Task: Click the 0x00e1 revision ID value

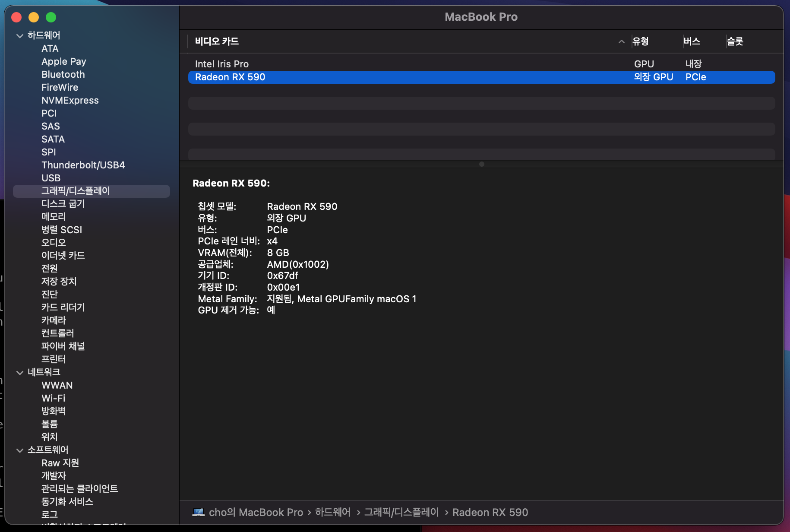Action: 284,288
